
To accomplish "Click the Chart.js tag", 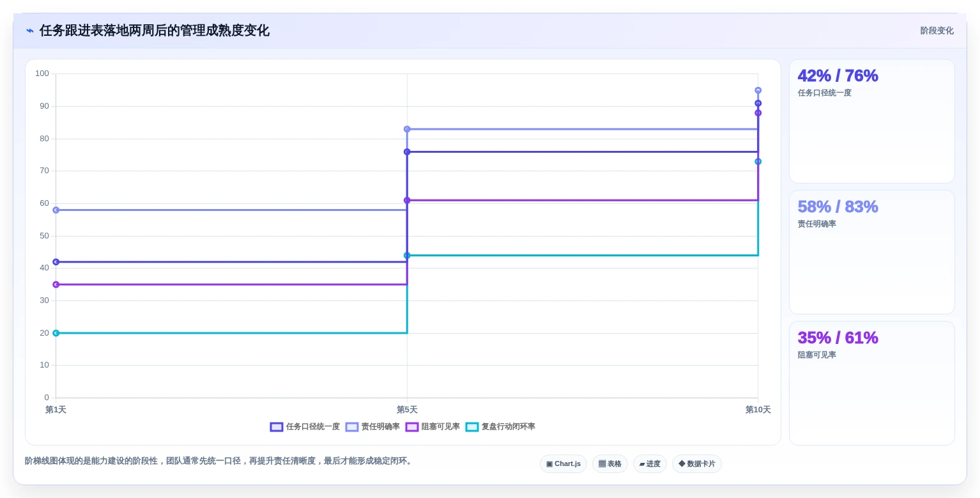I will [563, 463].
